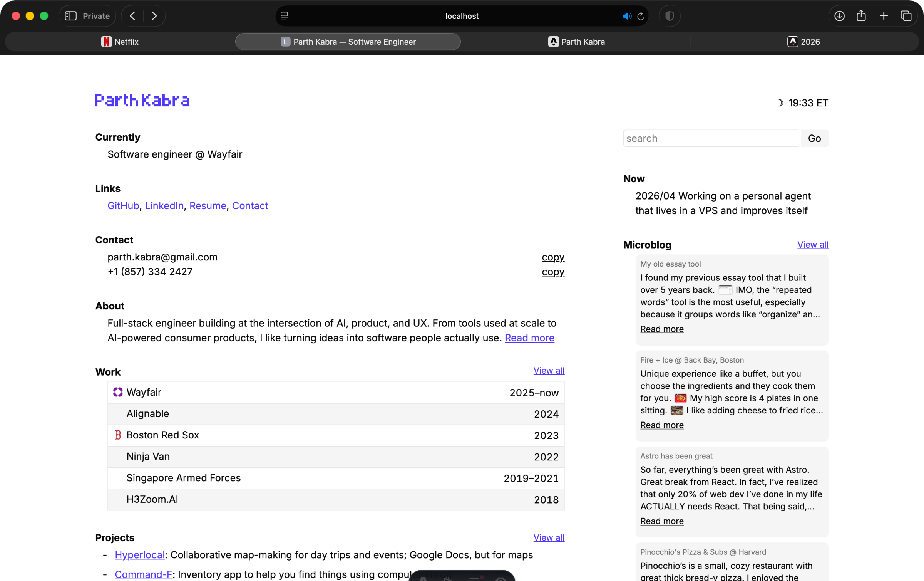The width and height of the screenshot is (924, 581).
Task: Click the parth.kabra@gmail.com email text
Action: pos(162,257)
